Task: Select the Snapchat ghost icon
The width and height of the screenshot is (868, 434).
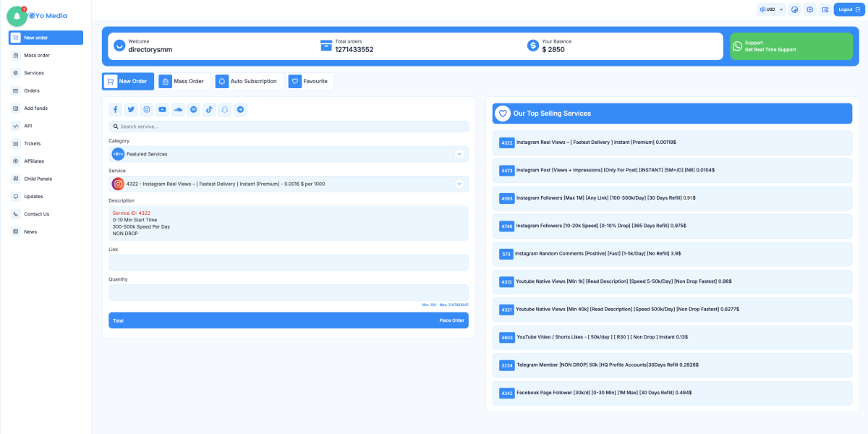Action: click(225, 109)
